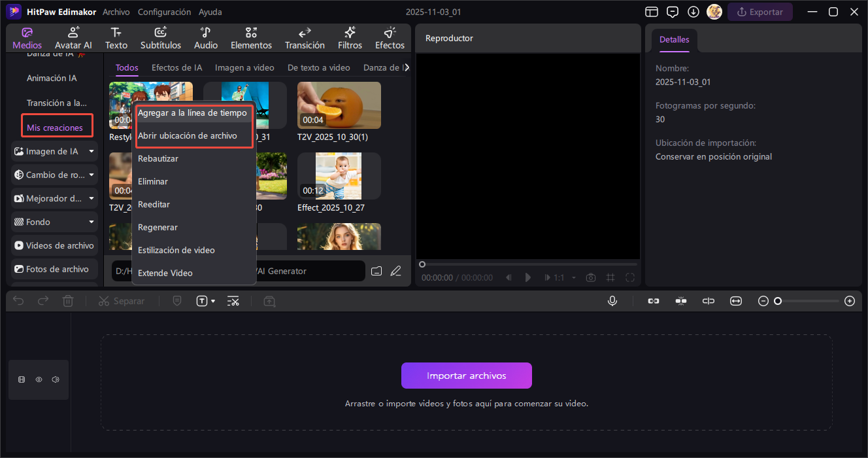The height and width of the screenshot is (458, 868).
Task: Toggle track visibility with the eye icon
Action: coord(39,379)
